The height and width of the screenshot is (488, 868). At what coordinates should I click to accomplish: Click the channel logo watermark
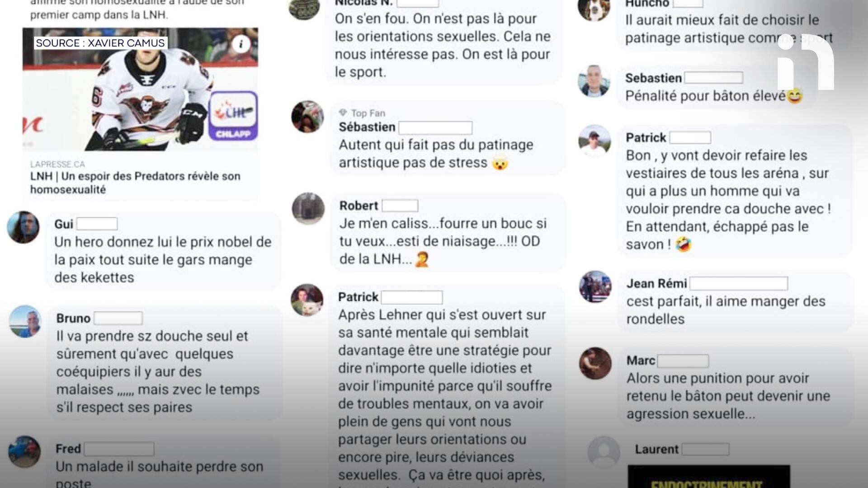click(x=806, y=62)
